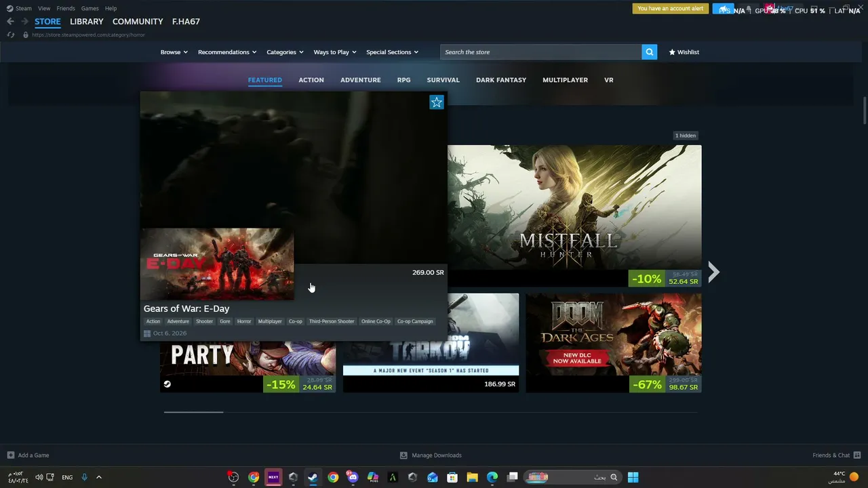Open the Wishlist link
This screenshot has width=868, height=488.
tap(684, 52)
